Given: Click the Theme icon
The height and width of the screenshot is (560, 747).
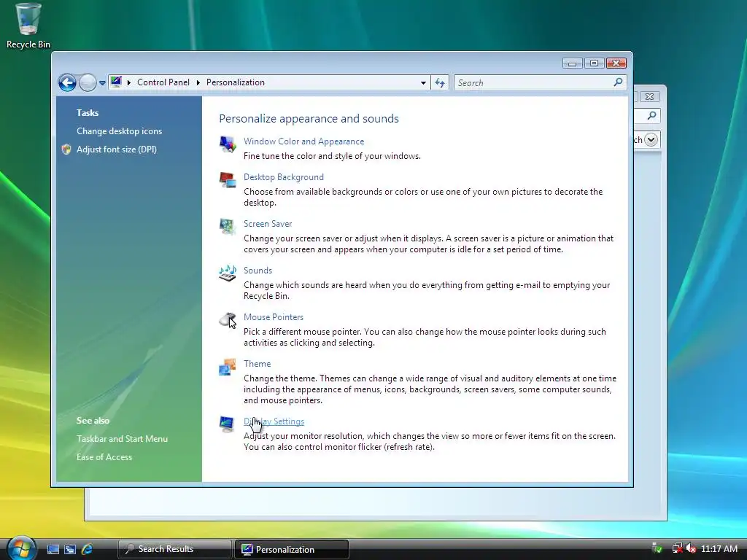Looking at the screenshot, I should [228, 367].
